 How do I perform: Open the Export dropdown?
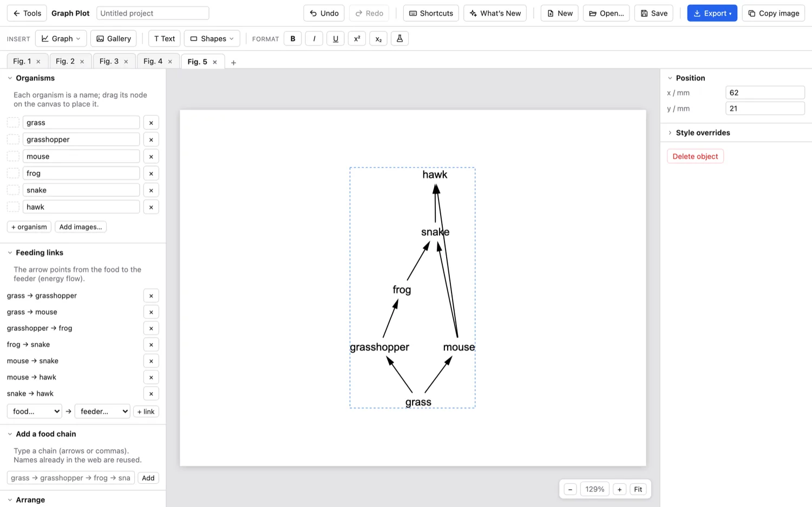tap(712, 13)
